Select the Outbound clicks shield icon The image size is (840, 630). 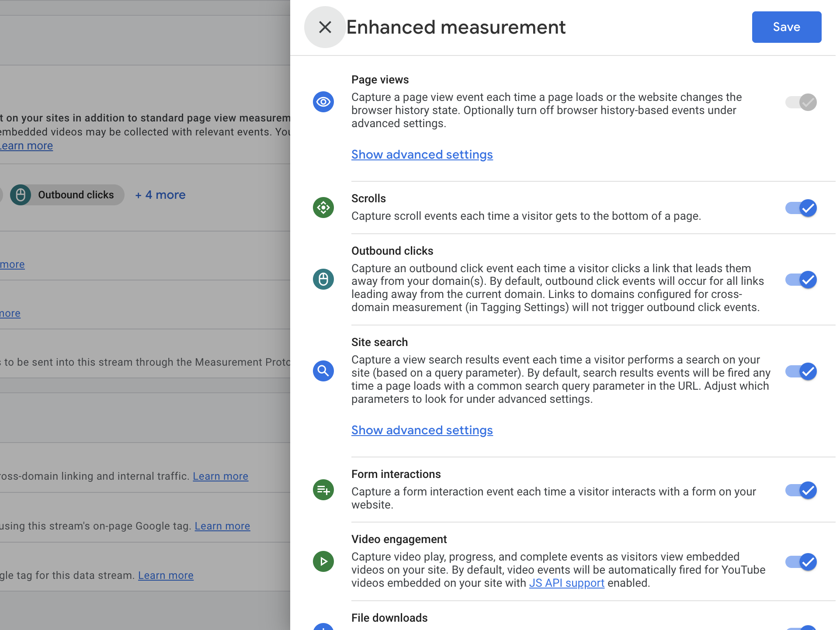pyautogui.click(x=323, y=279)
